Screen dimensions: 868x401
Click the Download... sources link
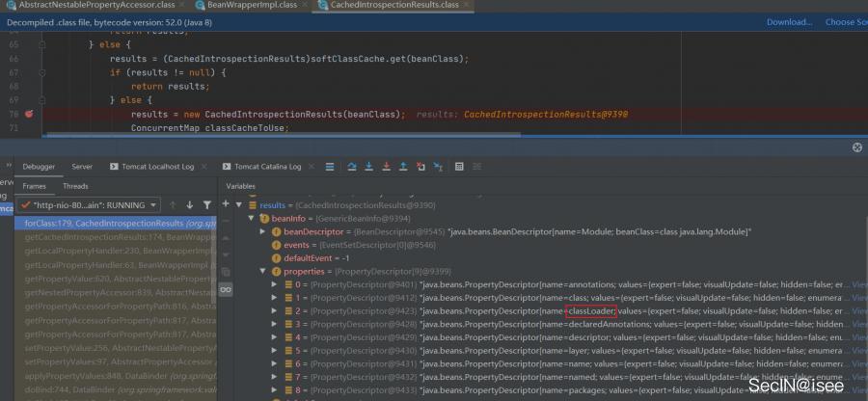[x=789, y=23]
